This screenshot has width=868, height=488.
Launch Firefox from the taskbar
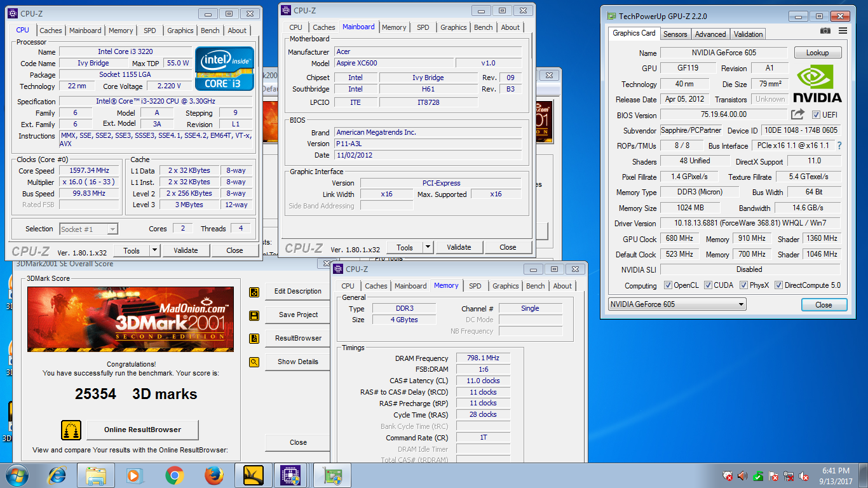[214, 475]
